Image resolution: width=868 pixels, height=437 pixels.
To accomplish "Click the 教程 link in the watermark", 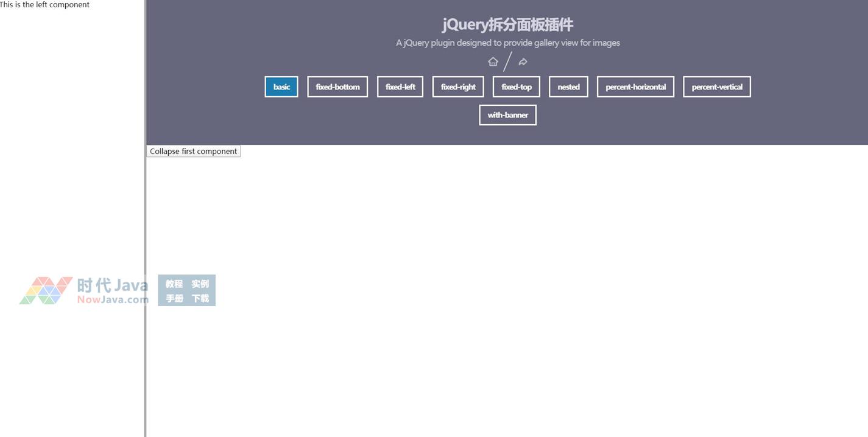I will (x=174, y=284).
